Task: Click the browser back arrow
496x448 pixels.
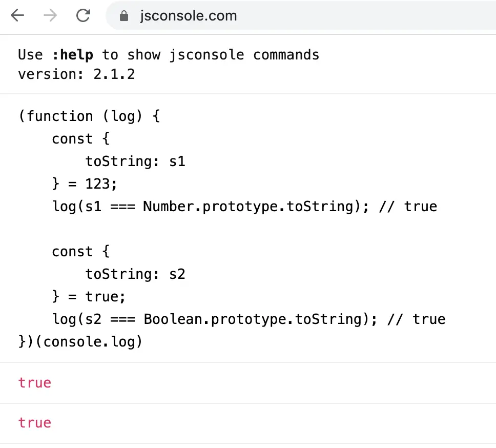Action: pyautogui.click(x=17, y=15)
